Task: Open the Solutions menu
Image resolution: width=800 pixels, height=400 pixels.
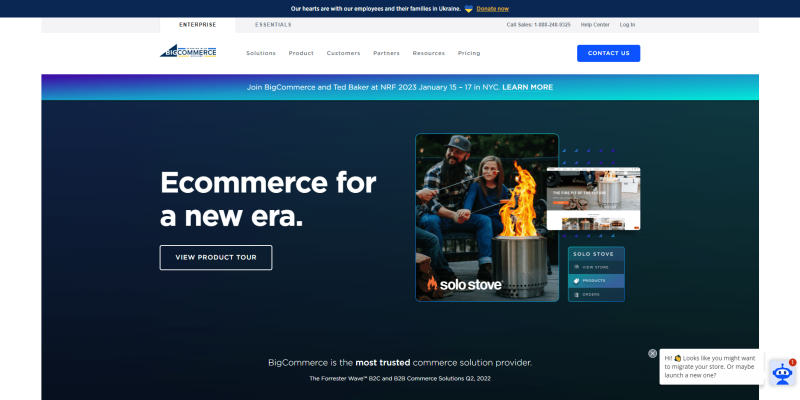Action: 261,53
